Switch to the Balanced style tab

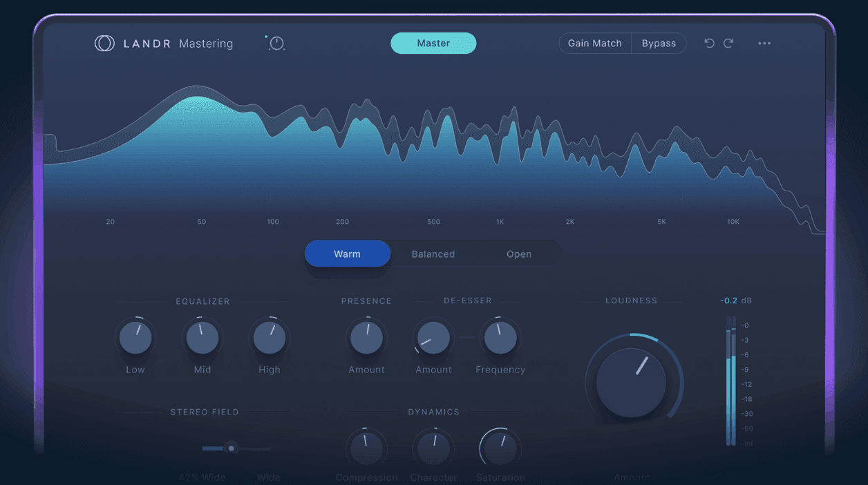[433, 254]
